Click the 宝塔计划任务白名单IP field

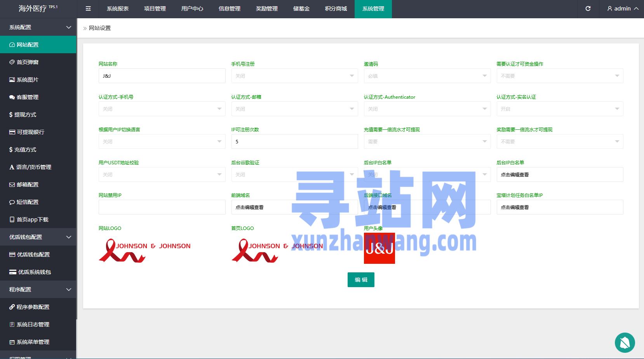point(560,207)
